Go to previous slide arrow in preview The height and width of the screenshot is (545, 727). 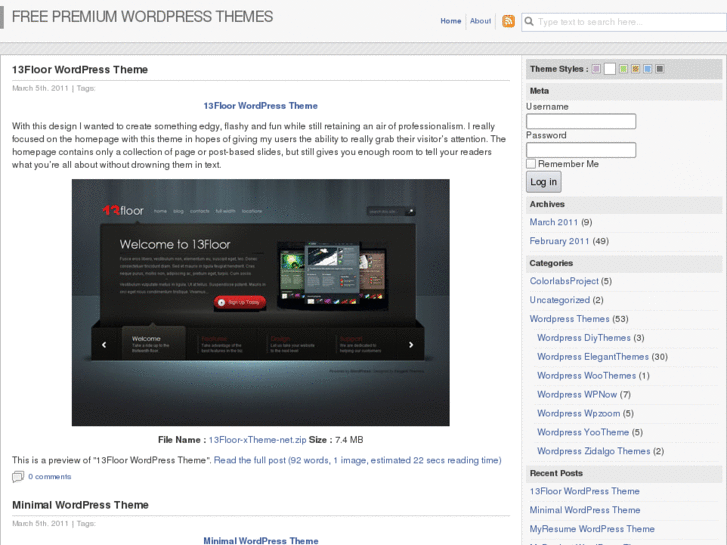coord(104,345)
